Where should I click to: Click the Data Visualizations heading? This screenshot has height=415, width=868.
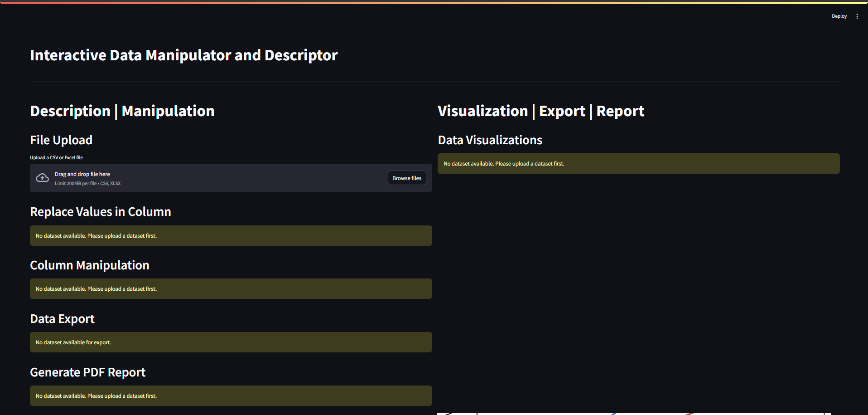tap(490, 140)
